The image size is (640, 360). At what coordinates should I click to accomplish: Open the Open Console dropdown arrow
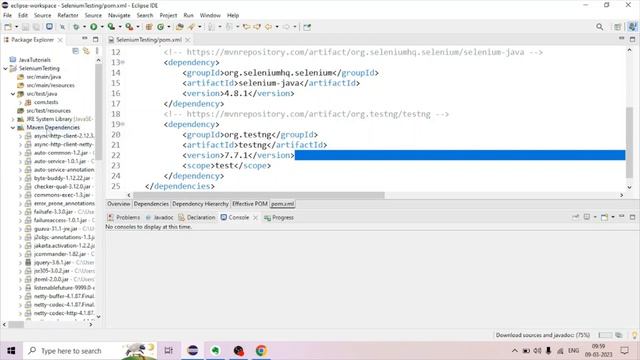click(x=613, y=217)
